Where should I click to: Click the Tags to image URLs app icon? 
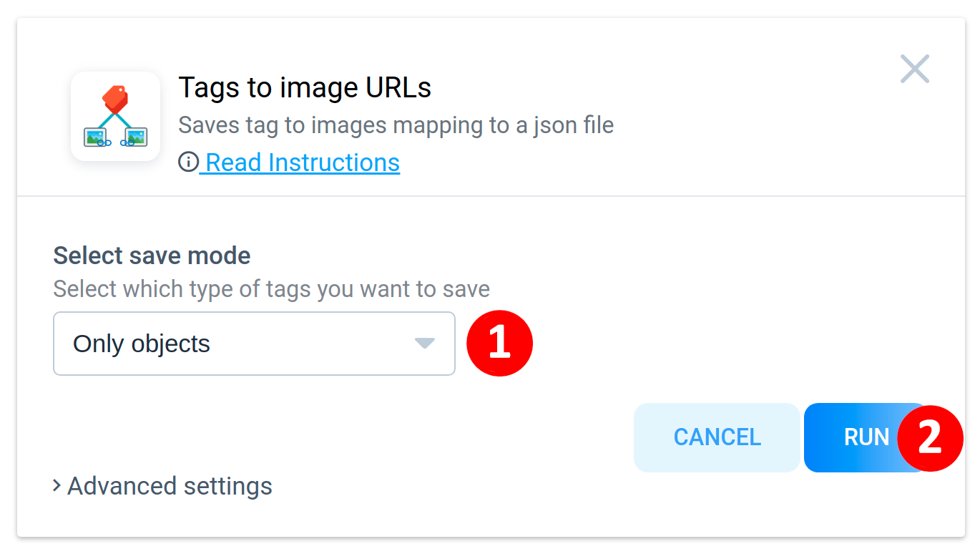coord(115,116)
